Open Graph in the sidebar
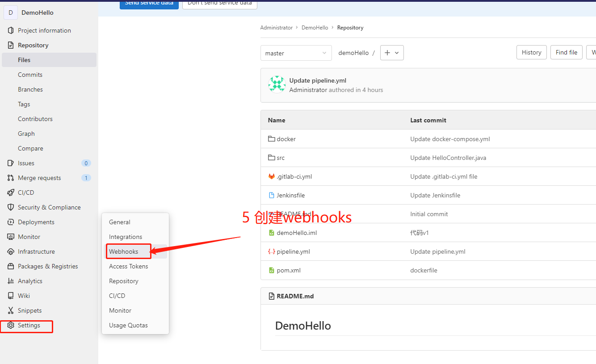The height and width of the screenshot is (364, 596). coord(26,134)
